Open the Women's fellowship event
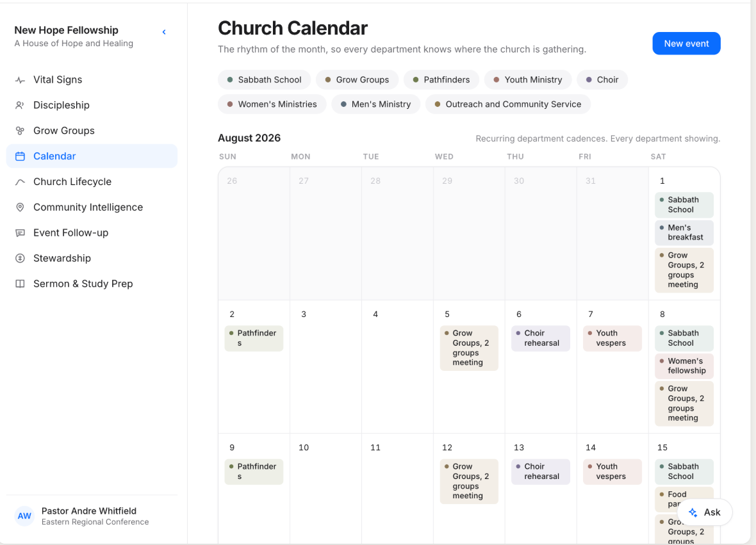This screenshot has height=545, width=756. click(684, 366)
